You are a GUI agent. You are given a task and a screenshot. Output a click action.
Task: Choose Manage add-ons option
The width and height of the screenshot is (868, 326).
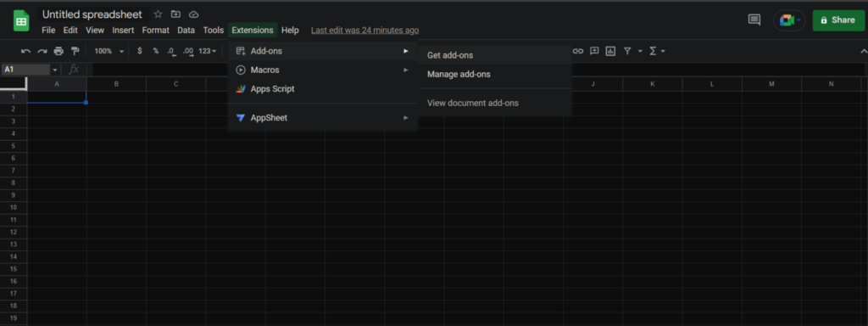point(495,75)
